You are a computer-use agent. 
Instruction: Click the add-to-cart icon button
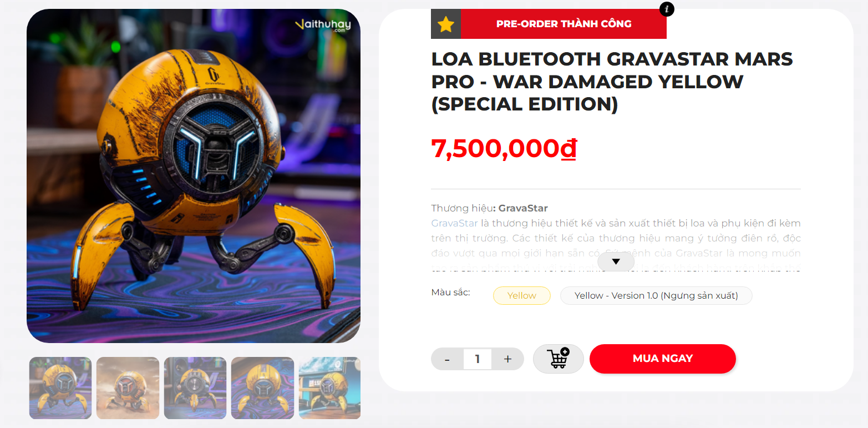(x=558, y=359)
